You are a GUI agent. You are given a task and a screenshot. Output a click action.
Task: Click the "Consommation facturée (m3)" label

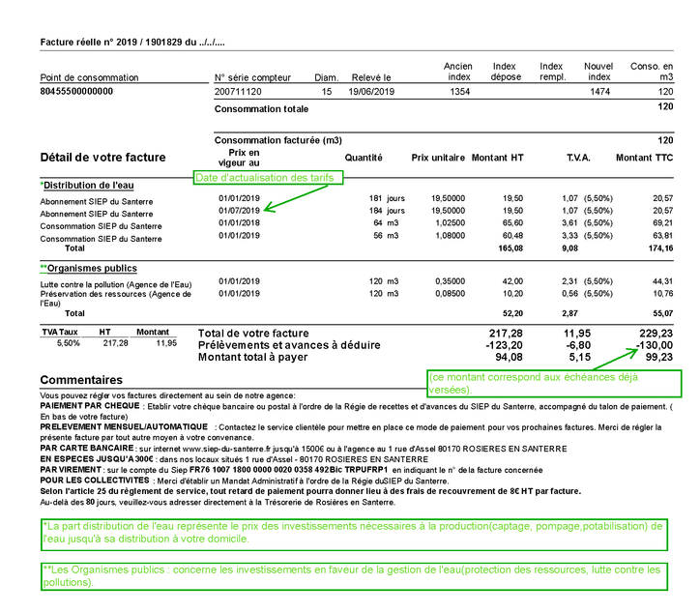[278, 140]
